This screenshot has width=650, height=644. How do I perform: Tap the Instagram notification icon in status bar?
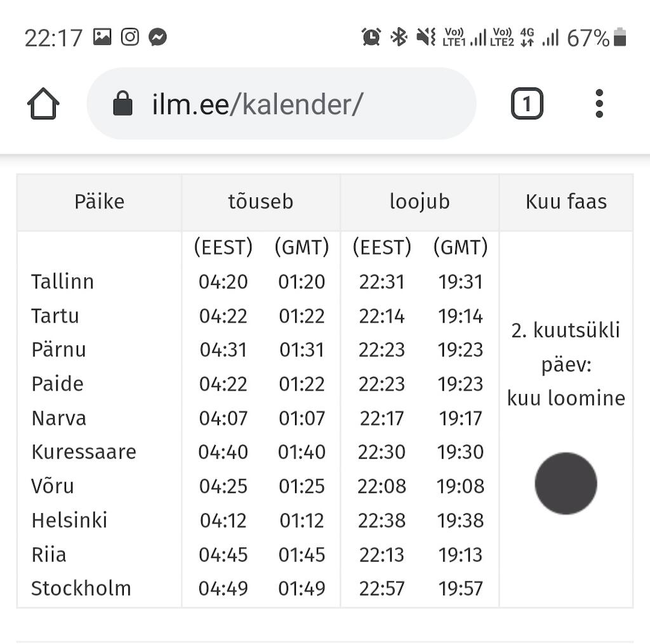[129, 37]
